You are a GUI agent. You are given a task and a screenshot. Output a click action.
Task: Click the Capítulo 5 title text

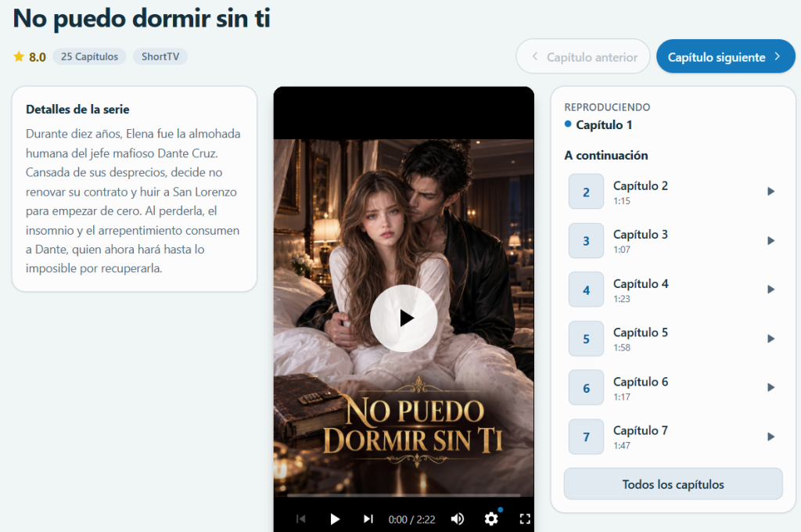(640, 332)
